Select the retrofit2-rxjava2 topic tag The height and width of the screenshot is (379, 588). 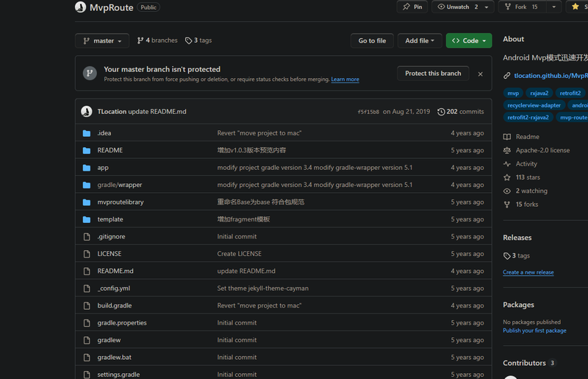528,117
